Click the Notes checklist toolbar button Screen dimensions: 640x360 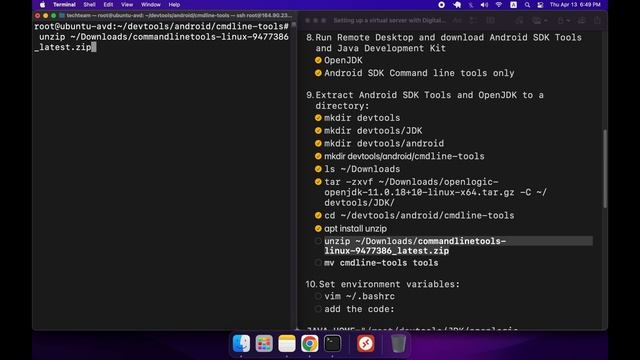point(473,20)
